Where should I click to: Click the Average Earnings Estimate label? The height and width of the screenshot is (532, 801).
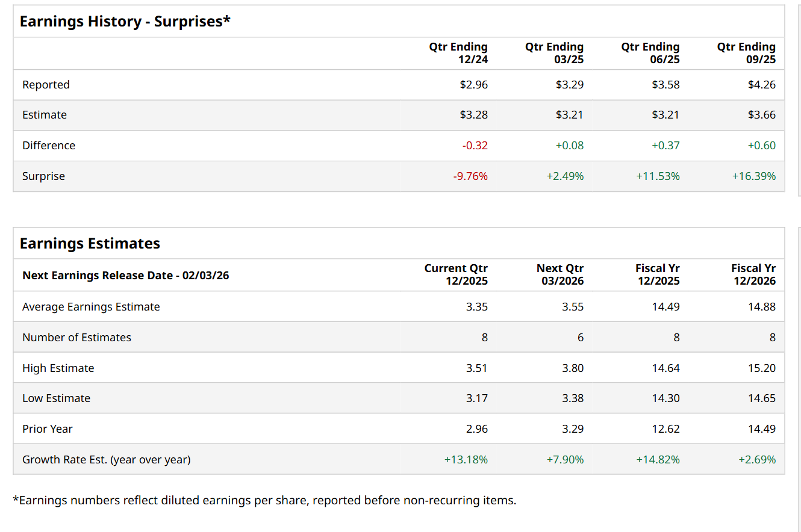pyautogui.click(x=91, y=307)
